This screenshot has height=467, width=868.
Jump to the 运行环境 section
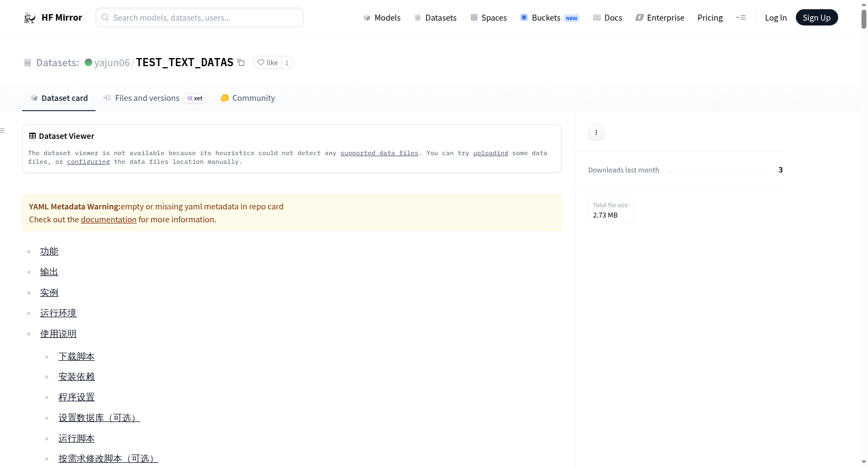[59, 313]
